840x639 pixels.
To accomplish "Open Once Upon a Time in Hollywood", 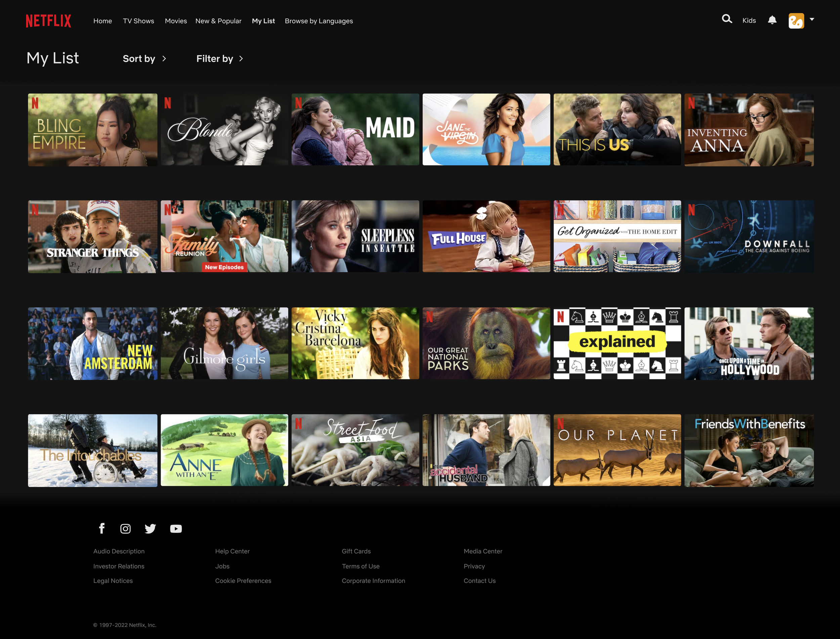I will coord(749,344).
